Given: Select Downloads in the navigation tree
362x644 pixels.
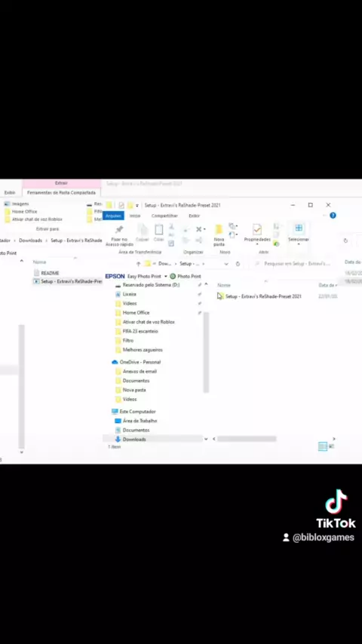Looking at the screenshot, I should 134,440.
